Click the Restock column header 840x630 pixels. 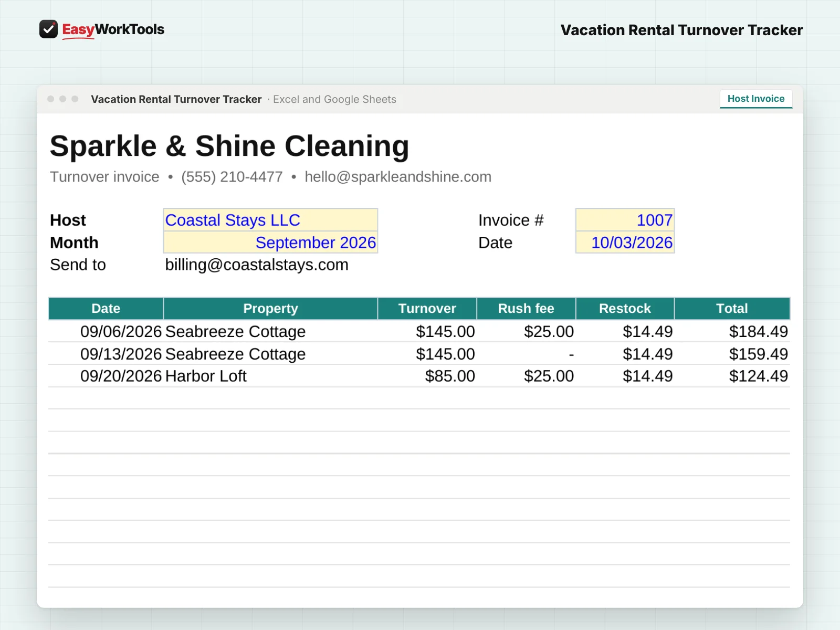click(625, 309)
